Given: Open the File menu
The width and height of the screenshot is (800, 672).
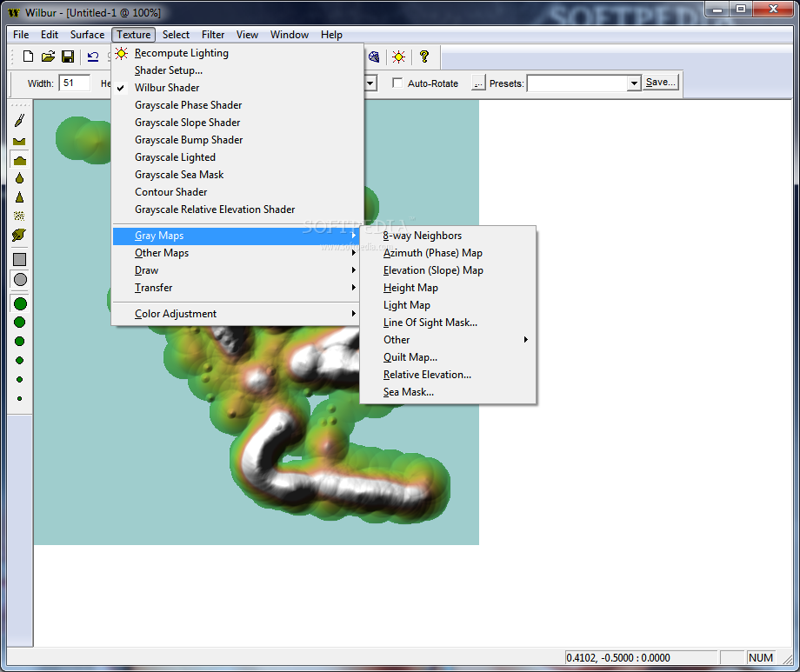Looking at the screenshot, I should pyautogui.click(x=21, y=35).
